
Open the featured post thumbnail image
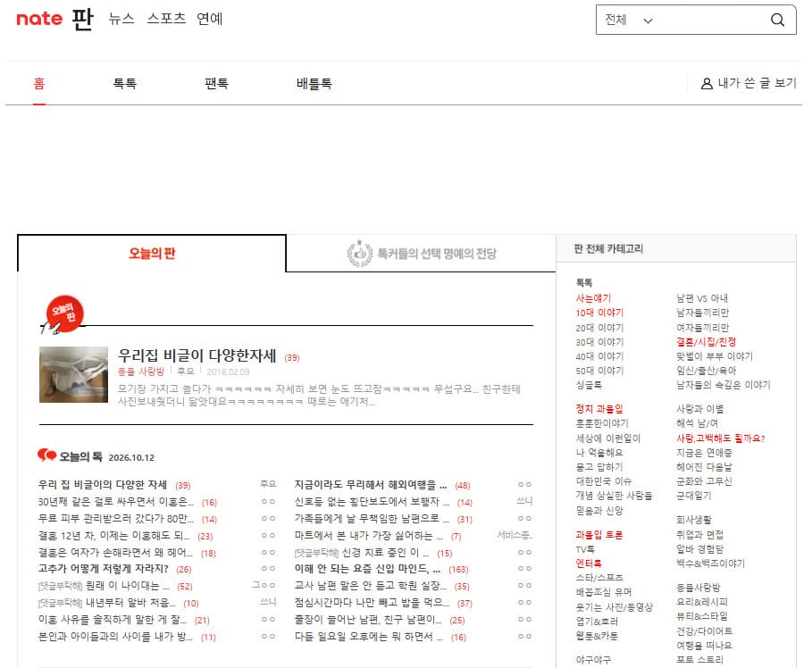point(73,374)
